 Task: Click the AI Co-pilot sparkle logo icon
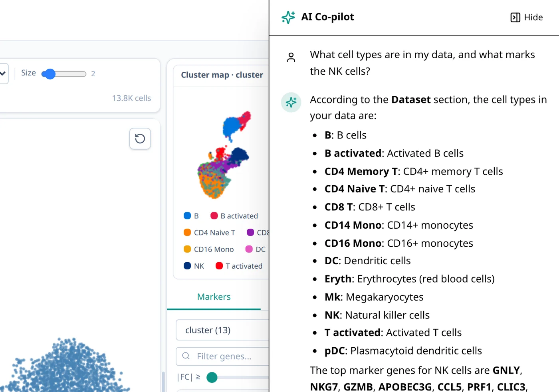[x=288, y=17]
